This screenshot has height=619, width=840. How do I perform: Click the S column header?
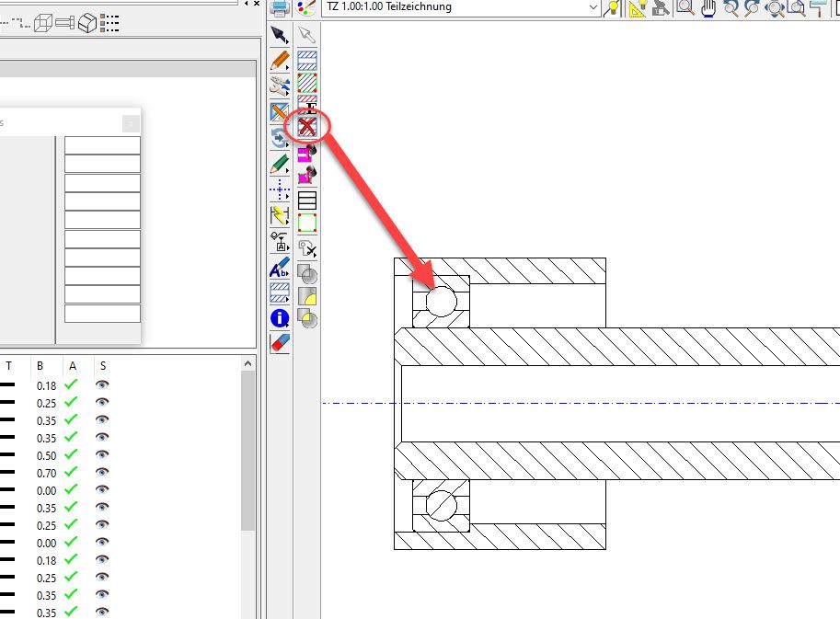[102, 366]
